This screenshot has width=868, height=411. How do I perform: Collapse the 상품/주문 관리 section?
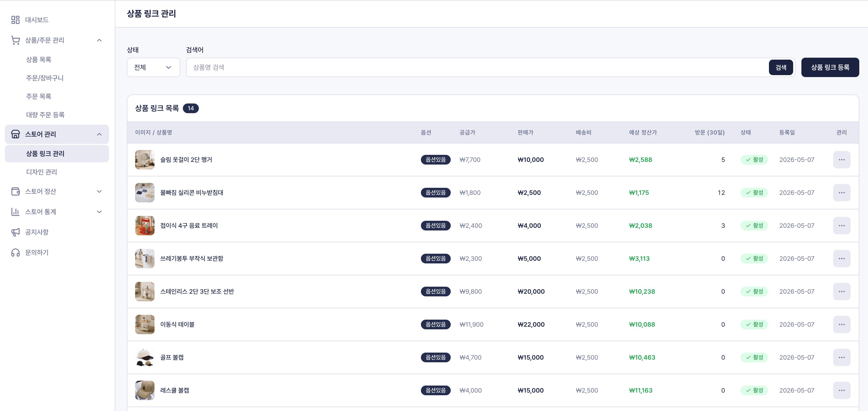pyautogui.click(x=99, y=40)
